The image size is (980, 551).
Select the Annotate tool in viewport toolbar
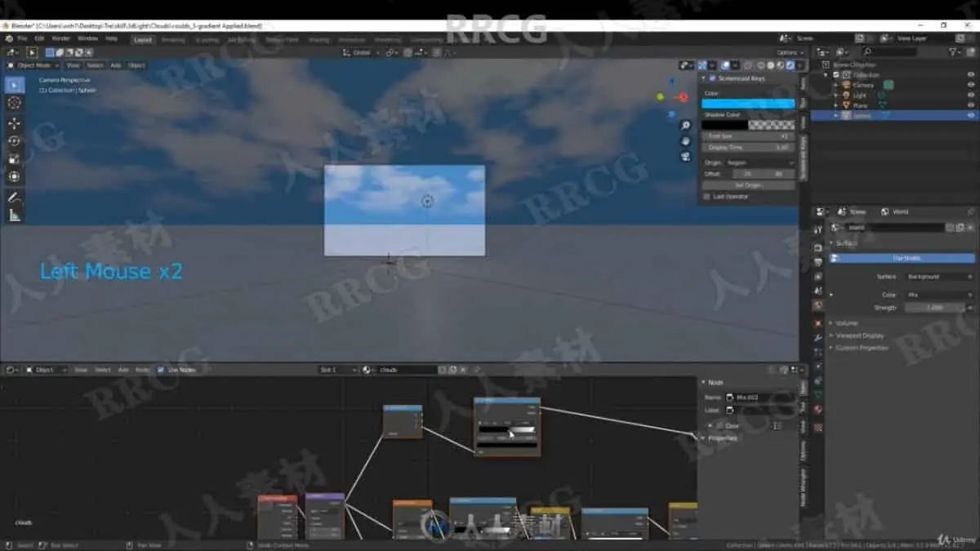[x=15, y=198]
